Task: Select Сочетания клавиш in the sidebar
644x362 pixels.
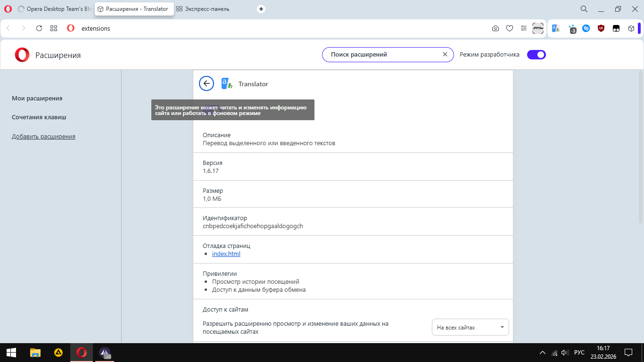Action: (x=39, y=117)
